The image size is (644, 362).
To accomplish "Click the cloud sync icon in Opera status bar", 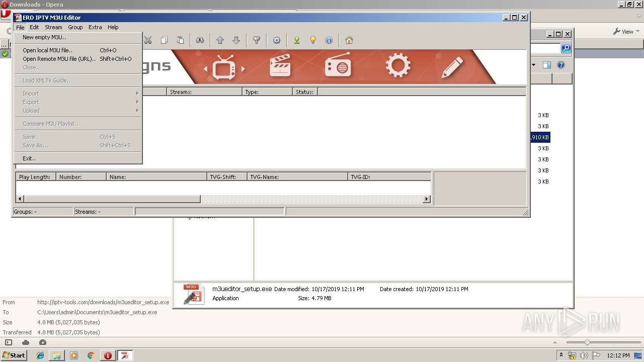I will click(26, 342).
